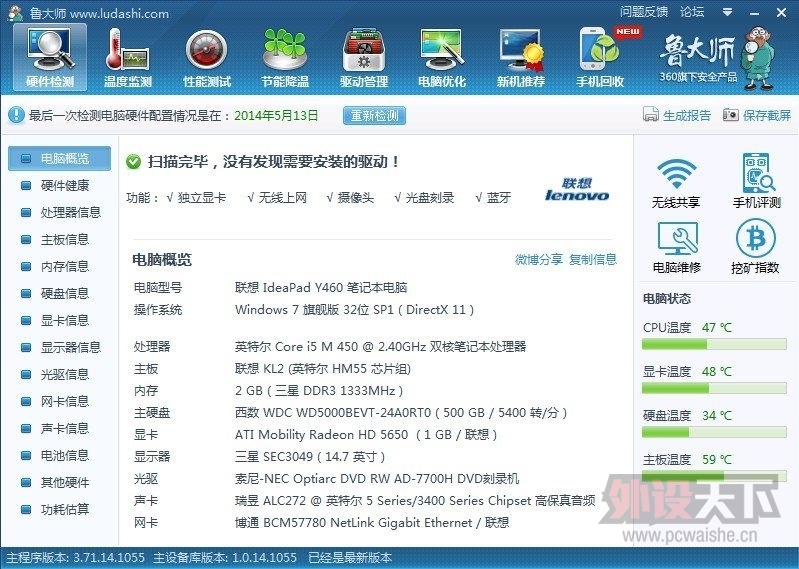Open 性能测试 performance test gauge icon
The width and height of the screenshot is (799, 569).
207,57
